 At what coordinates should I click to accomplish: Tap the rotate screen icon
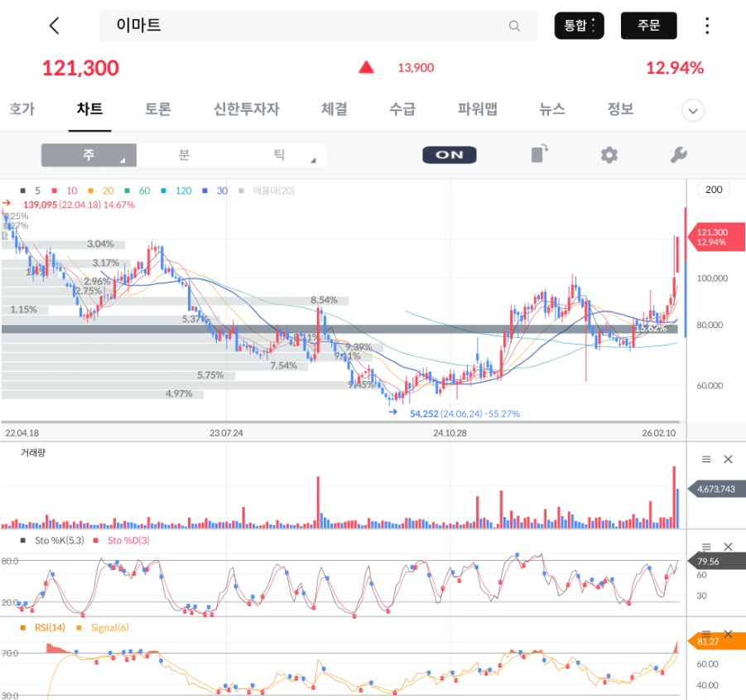pos(538,155)
